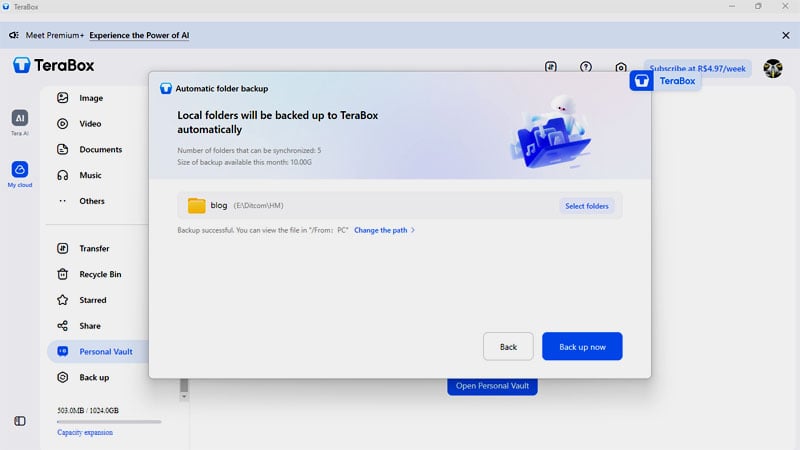Click Open Personal Vault button
Image resolution: width=800 pixels, height=450 pixels.
click(x=492, y=386)
